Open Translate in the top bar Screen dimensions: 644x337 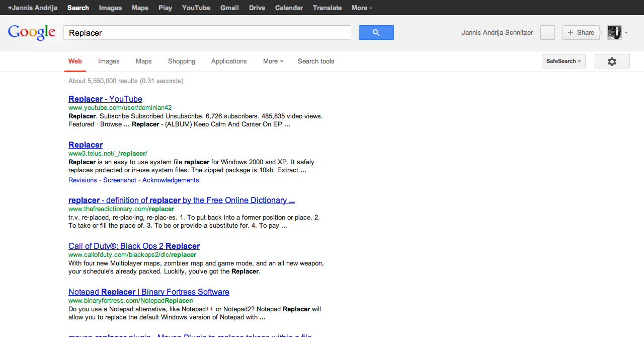pos(327,8)
